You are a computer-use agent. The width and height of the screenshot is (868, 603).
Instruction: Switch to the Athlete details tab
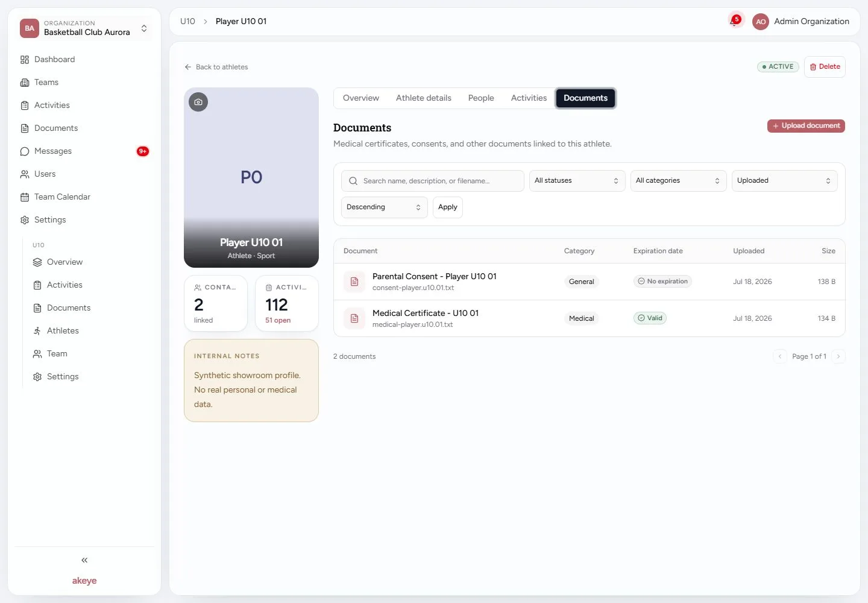pos(424,98)
